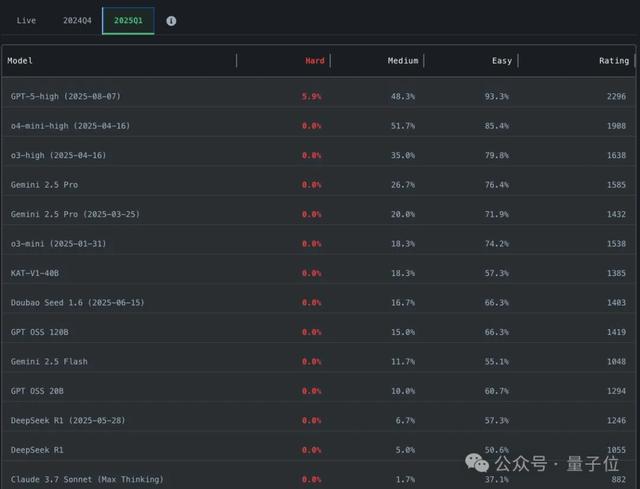
Task: Click the 1294 rating value
Action: click(x=616, y=391)
